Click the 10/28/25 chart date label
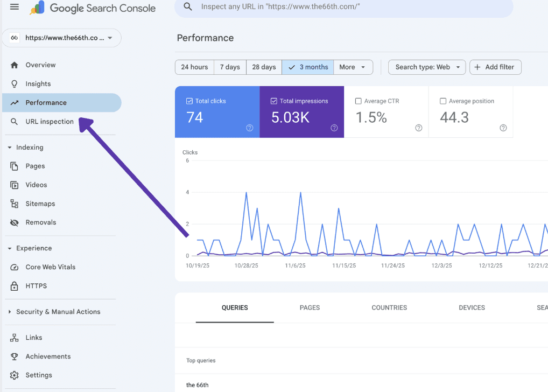The height and width of the screenshot is (392, 548). [x=247, y=266]
